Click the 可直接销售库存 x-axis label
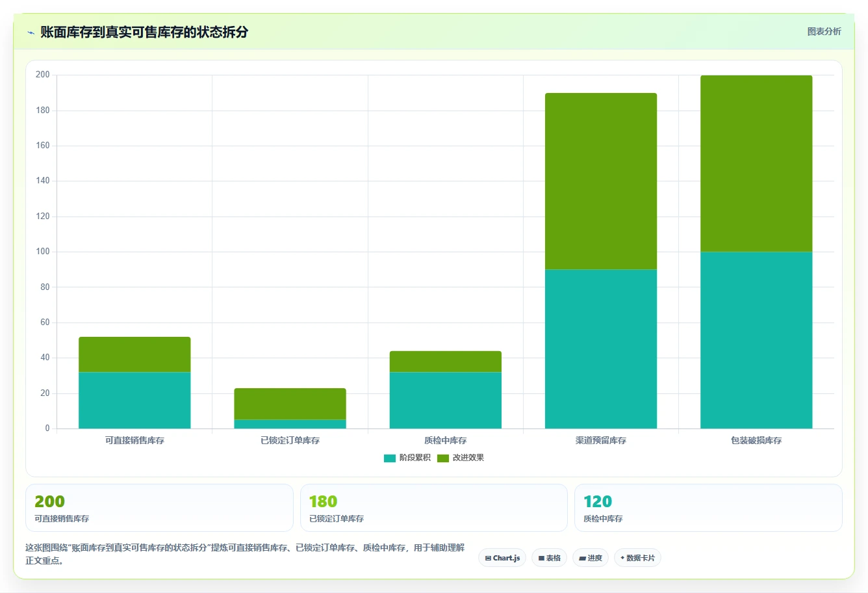 (134, 441)
